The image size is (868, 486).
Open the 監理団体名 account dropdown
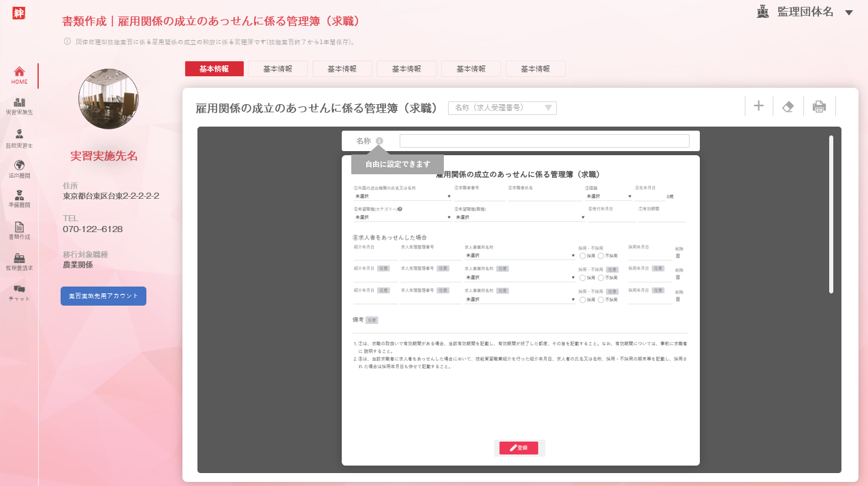tap(848, 12)
